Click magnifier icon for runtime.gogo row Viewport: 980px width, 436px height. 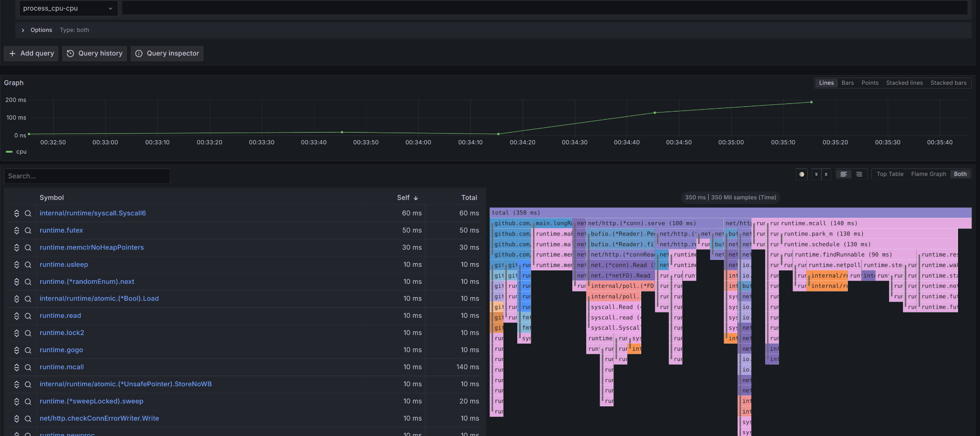[28, 350]
